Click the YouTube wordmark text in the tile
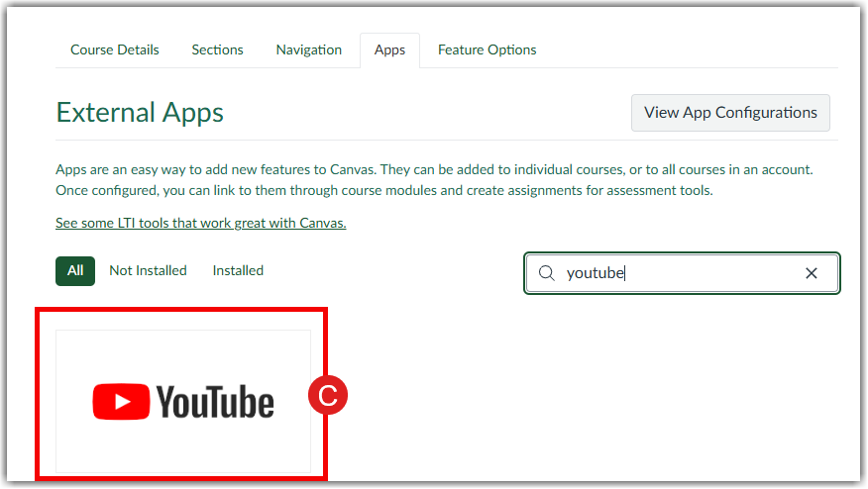This screenshot has width=868, height=489. click(215, 402)
